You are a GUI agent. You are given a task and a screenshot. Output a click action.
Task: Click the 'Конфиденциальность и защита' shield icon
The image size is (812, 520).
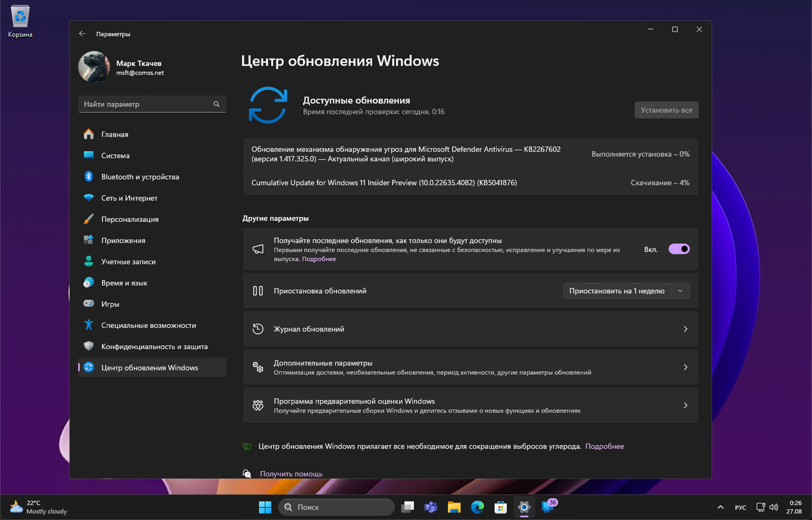pos(89,346)
